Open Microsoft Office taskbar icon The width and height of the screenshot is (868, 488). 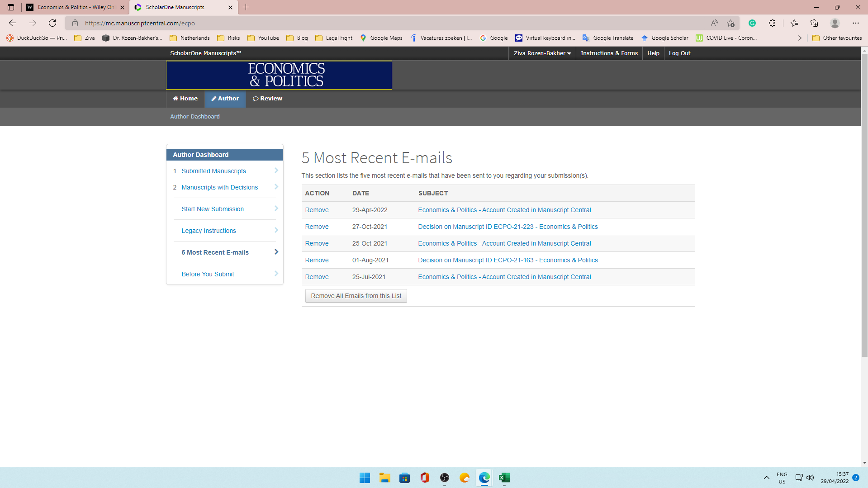point(425,478)
